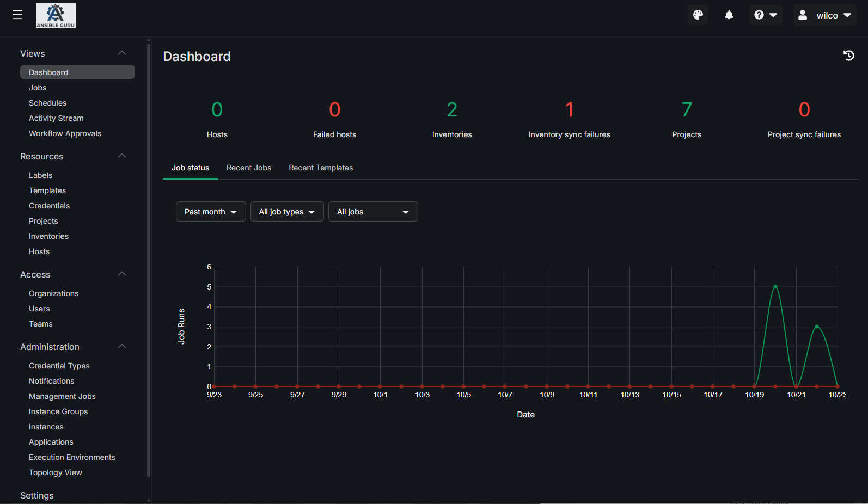This screenshot has width=868, height=504.
Task: Open Workflow Approvals
Action: [x=65, y=133]
